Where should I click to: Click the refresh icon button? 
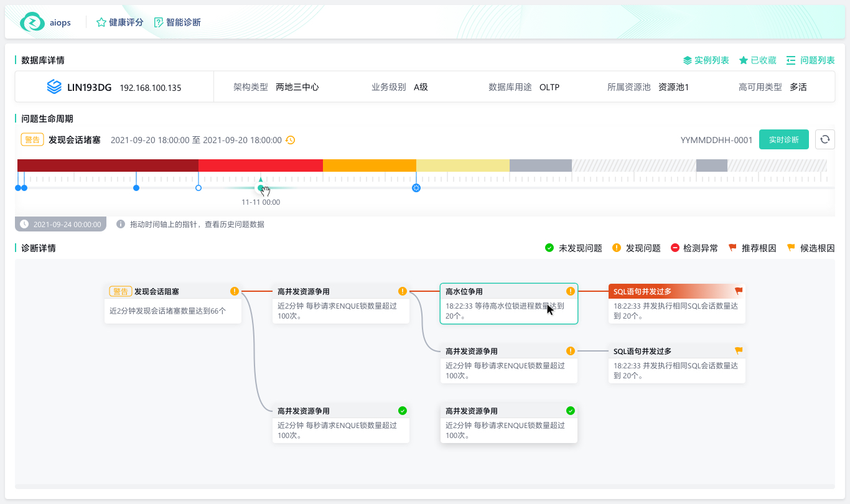click(825, 139)
